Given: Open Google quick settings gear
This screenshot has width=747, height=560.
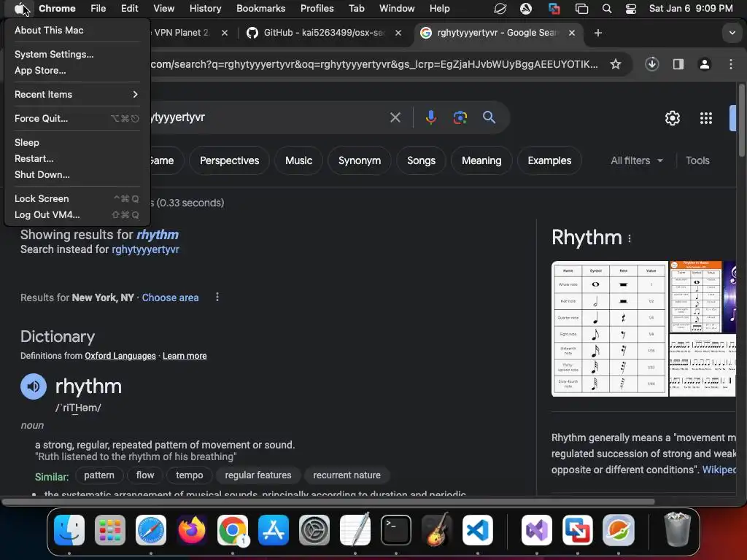Looking at the screenshot, I should click(672, 117).
